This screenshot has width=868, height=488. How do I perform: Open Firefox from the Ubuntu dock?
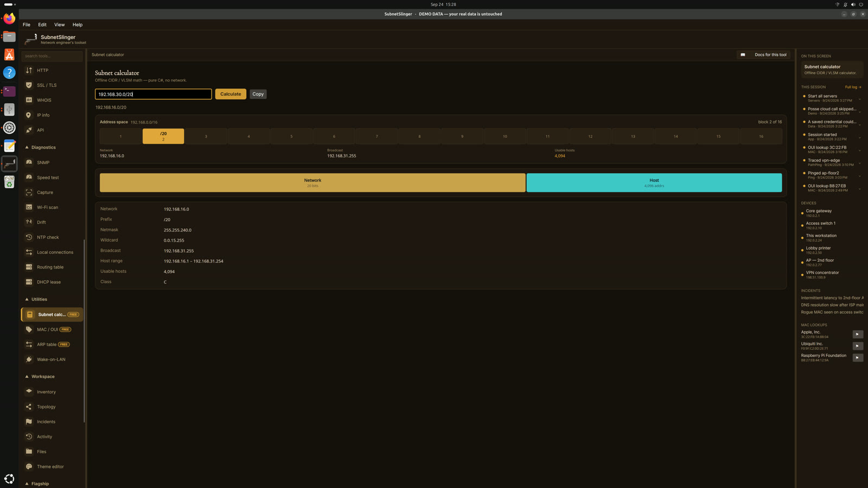pos(9,18)
